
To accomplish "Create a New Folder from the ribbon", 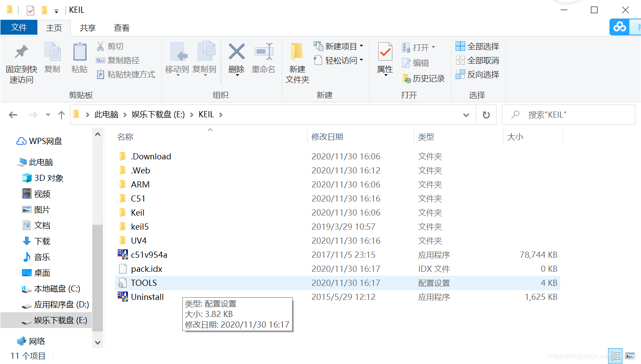I will point(297,63).
